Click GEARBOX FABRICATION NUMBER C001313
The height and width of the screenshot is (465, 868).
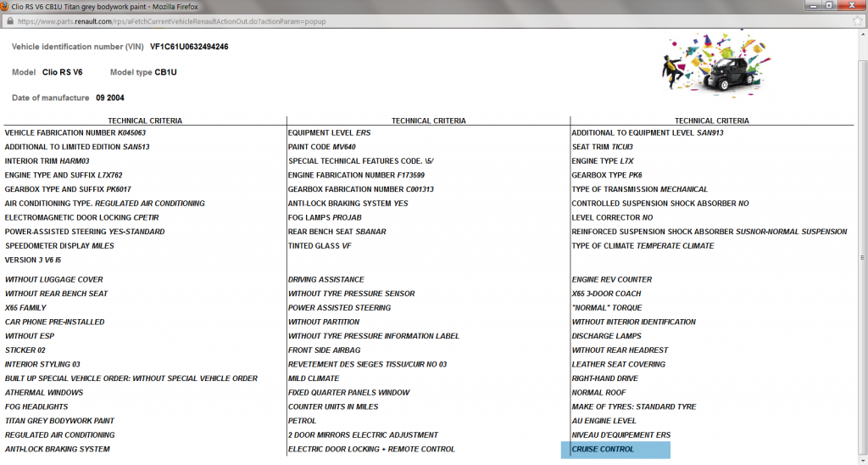[361, 189]
